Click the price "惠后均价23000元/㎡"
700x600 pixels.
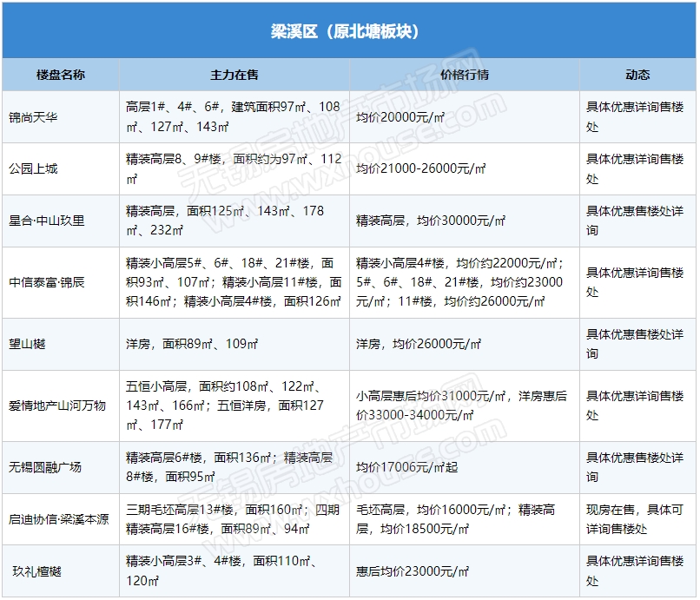[412, 571]
